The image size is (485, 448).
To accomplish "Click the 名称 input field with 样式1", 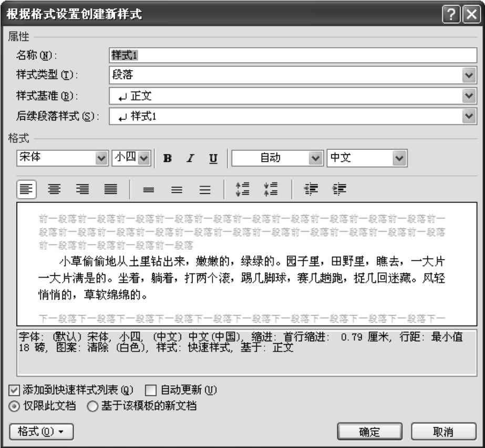I will (x=293, y=55).
